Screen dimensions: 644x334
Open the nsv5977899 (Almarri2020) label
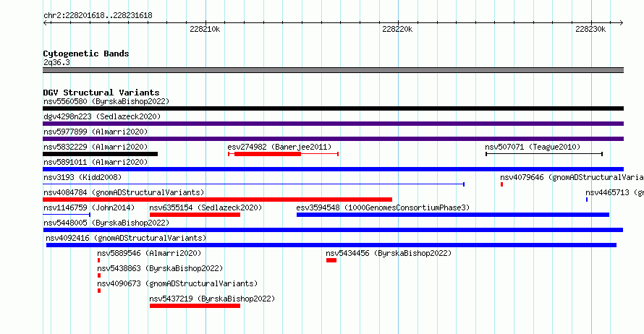click(96, 132)
